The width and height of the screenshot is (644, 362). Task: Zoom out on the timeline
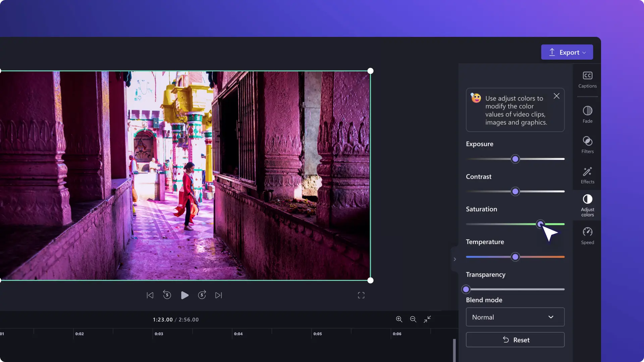point(413,319)
